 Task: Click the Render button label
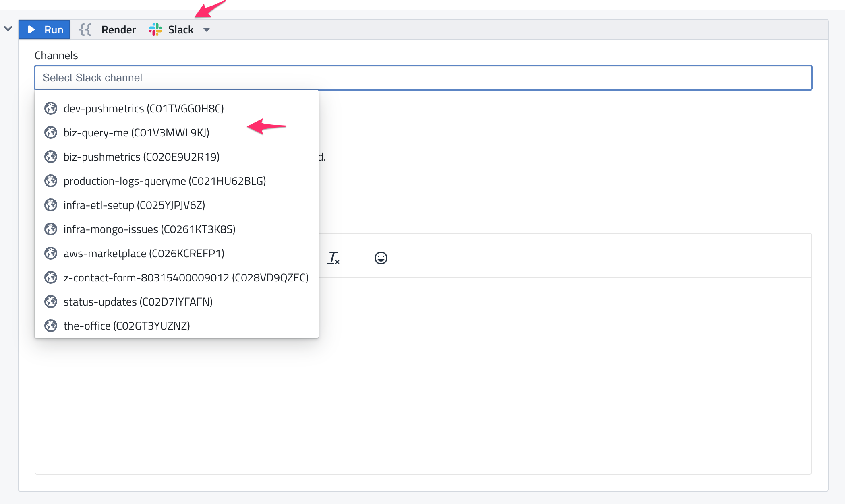click(x=118, y=30)
